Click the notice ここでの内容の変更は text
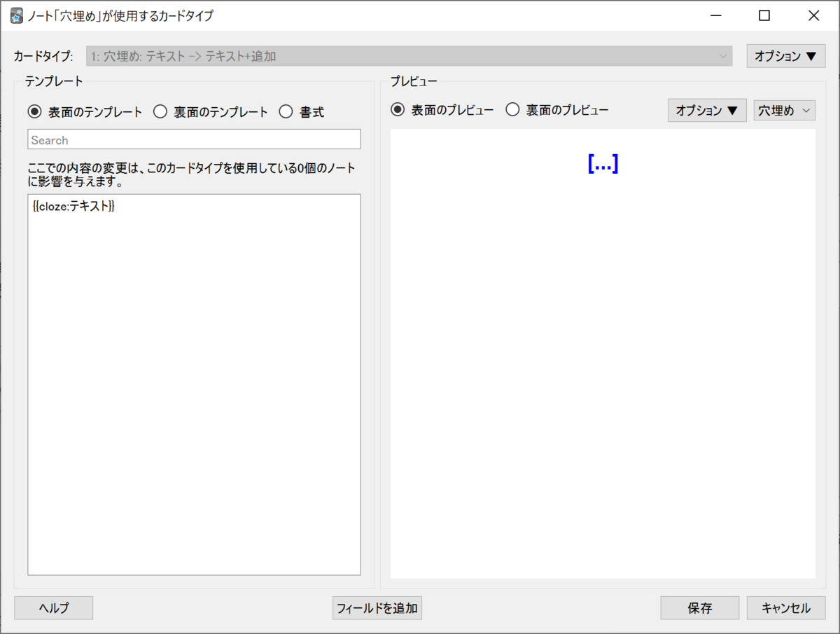 coord(190,175)
